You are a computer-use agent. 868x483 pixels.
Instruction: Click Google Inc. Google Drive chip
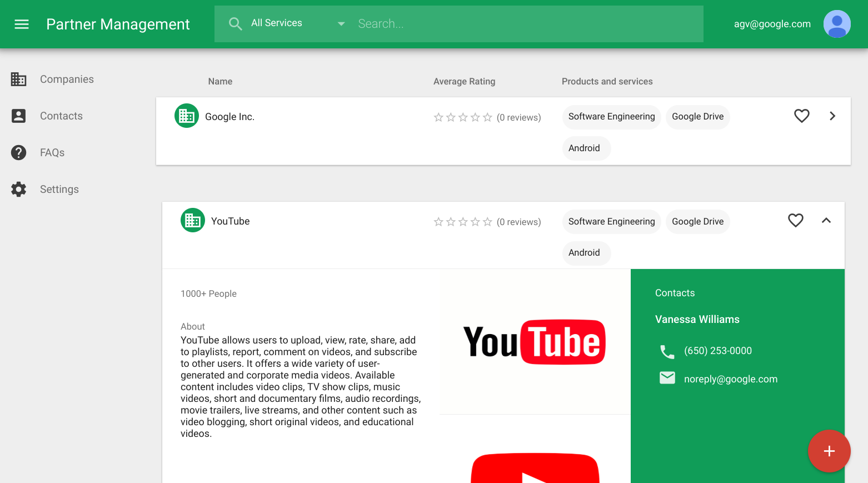698,117
